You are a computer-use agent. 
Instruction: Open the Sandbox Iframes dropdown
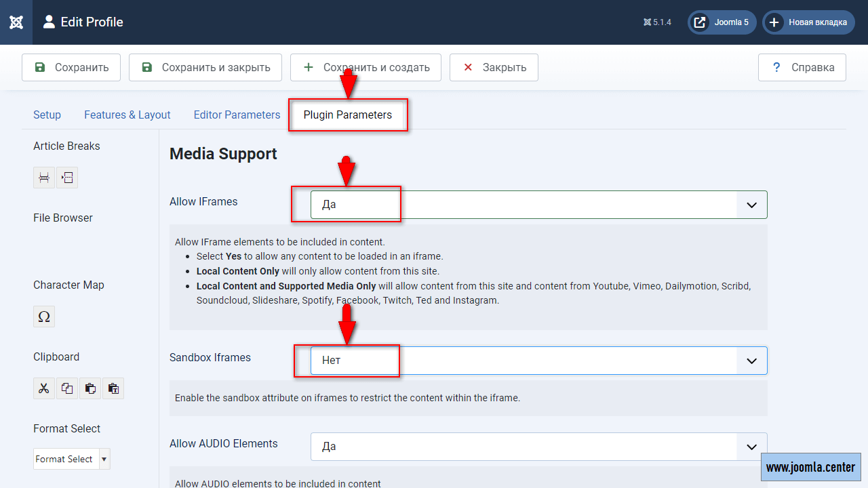pos(538,361)
